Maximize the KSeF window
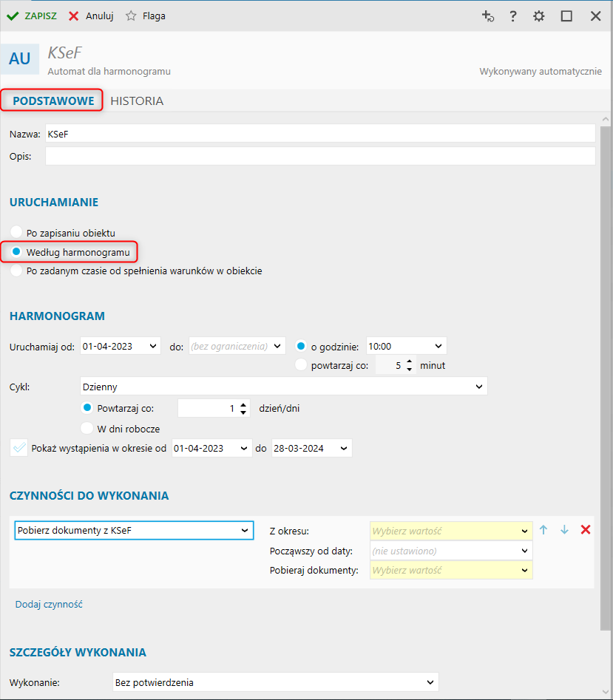 [x=566, y=16]
